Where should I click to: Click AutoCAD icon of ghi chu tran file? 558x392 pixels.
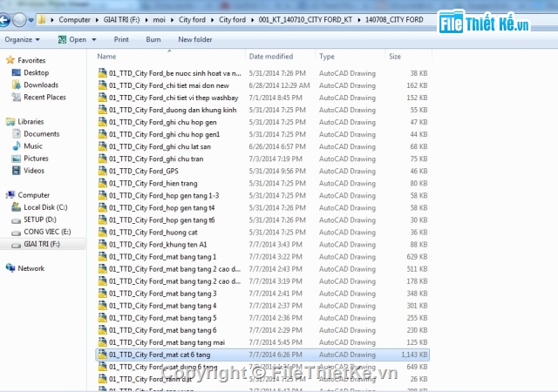(x=103, y=159)
